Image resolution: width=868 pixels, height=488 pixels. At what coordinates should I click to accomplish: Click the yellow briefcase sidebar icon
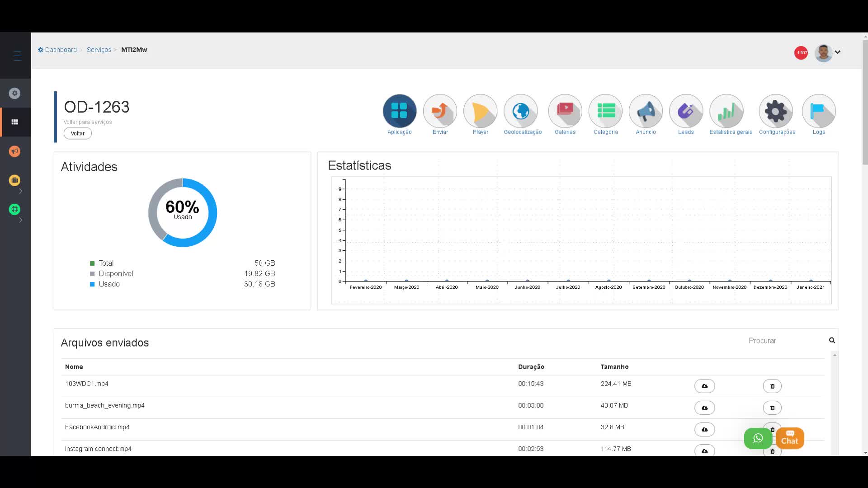15,180
